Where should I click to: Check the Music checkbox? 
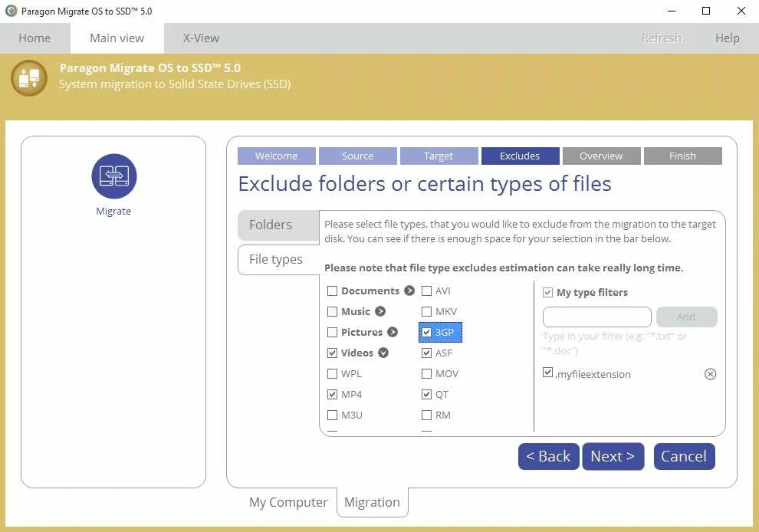332,311
